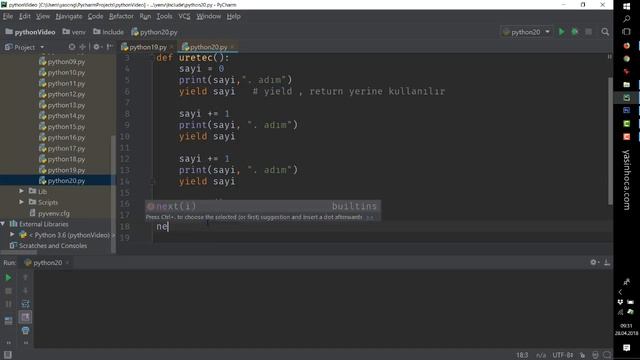Run python20 with the green toolbar play button
The height and width of the screenshot is (360, 640).
click(x=562, y=32)
